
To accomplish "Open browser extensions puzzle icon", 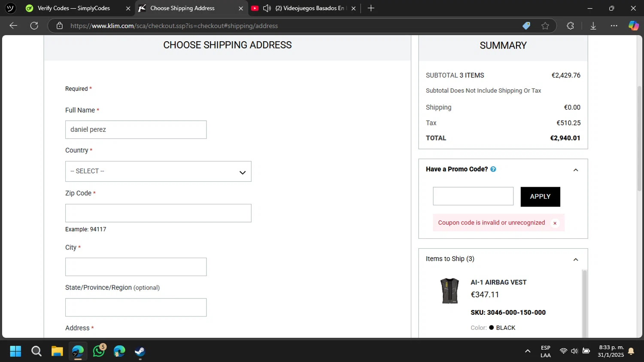I will coord(570,26).
